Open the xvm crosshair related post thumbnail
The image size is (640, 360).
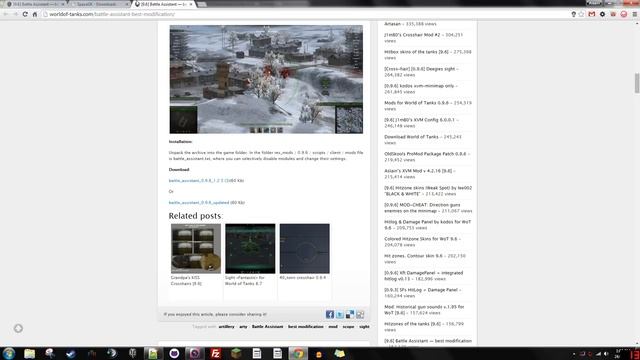pyautogui.click(x=304, y=249)
